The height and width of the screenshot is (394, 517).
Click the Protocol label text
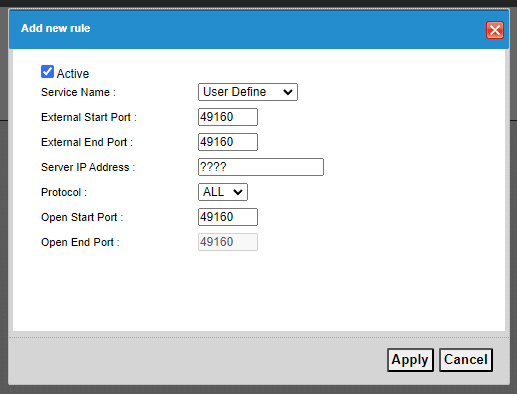coord(64,192)
